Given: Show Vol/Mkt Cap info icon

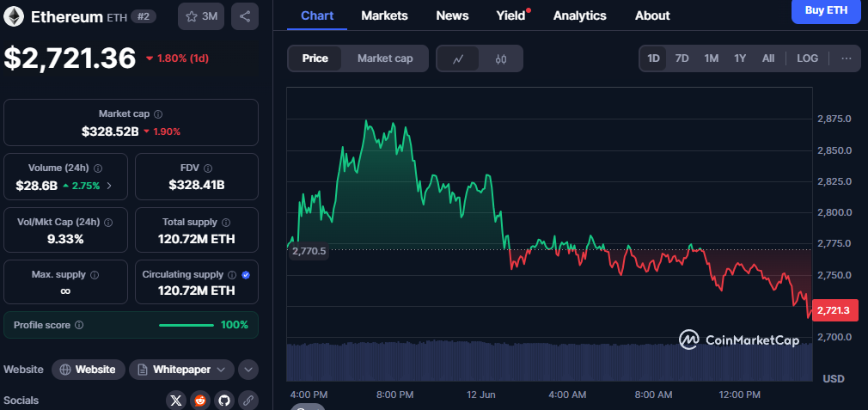Looking at the screenshot, I should tap(108, 223).
